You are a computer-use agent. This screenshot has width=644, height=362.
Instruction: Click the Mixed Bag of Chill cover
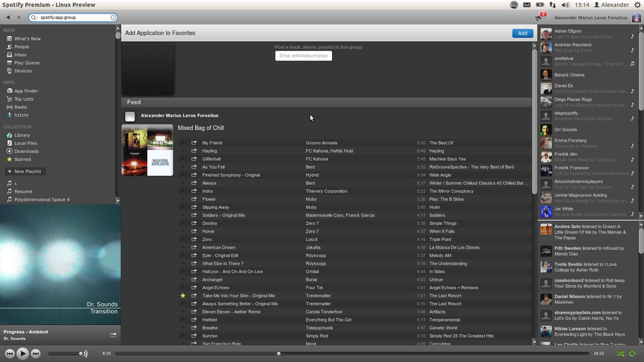coord(147,150)
